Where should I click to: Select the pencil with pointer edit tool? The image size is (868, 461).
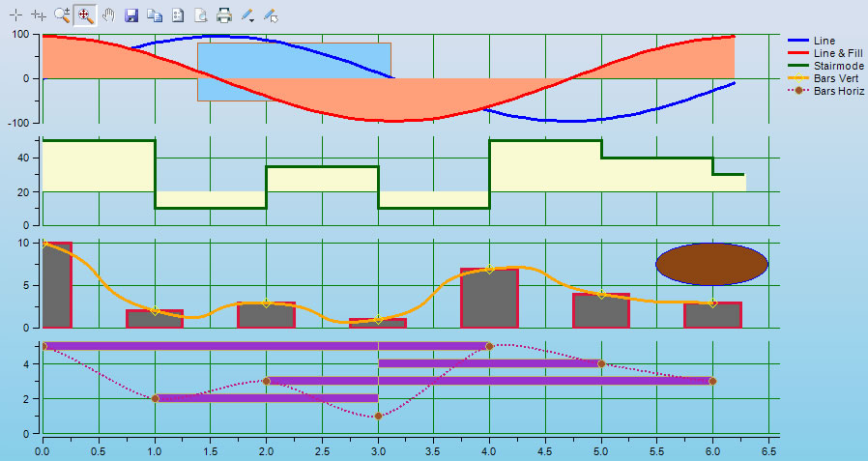tap(272, 15)
